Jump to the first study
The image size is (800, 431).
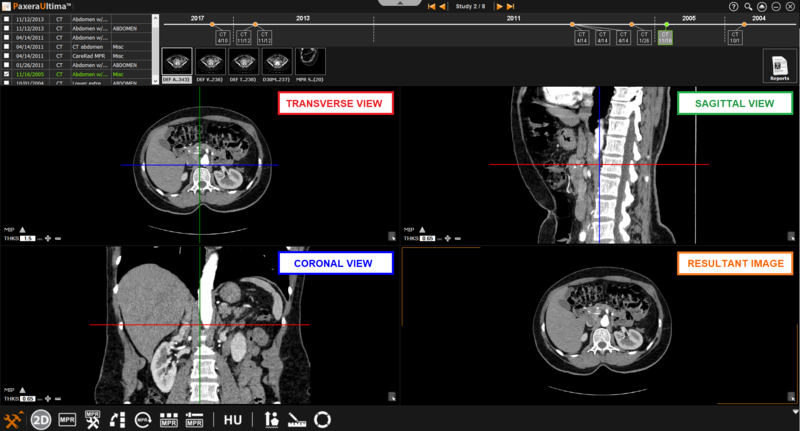(431, 7)
